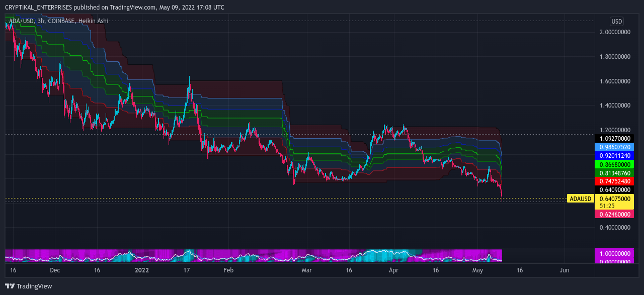This screenshot has height=295, width=644.
Task: Click the red 0.74752480 price label
Action: click(615, 181)
